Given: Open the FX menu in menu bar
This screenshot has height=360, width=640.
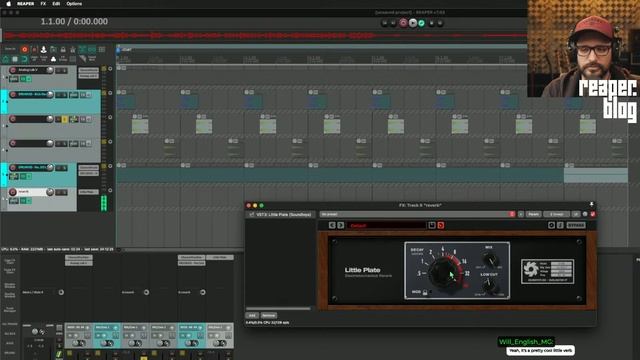Looking at the screenshot, I should click(x=43, y=4).
